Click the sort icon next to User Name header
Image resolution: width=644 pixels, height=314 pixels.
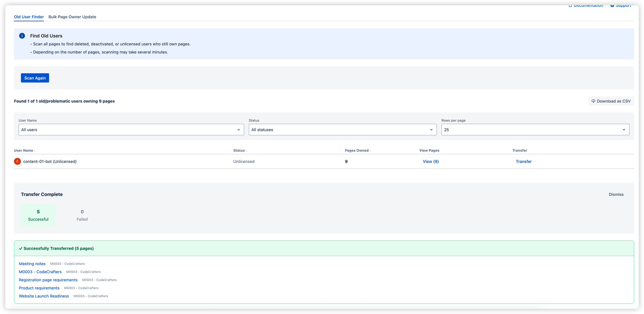click(34, 150)
